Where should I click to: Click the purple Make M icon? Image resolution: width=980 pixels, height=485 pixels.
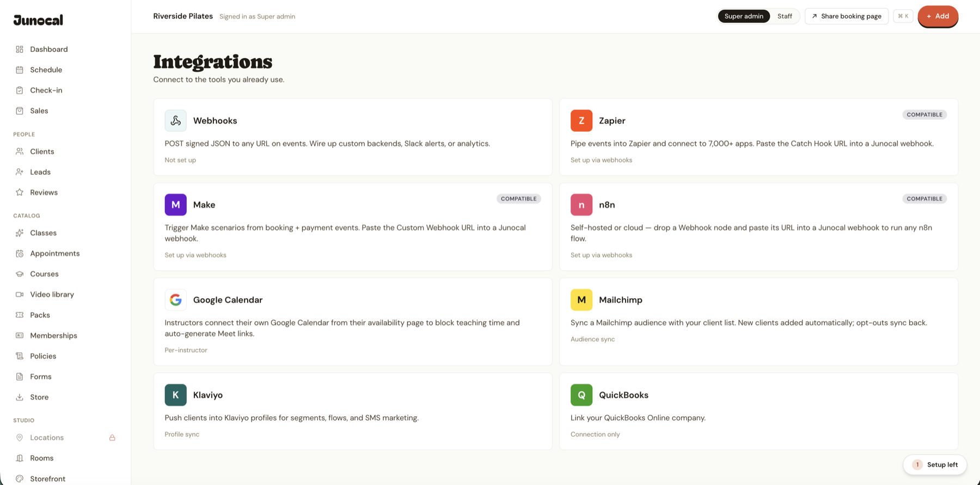pyautogui.click(x=176, y=205)
